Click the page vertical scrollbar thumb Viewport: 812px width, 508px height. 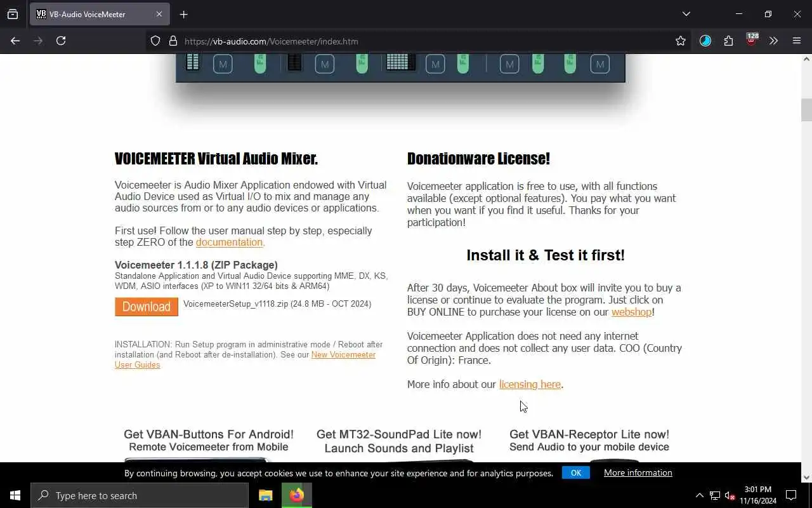806,109
